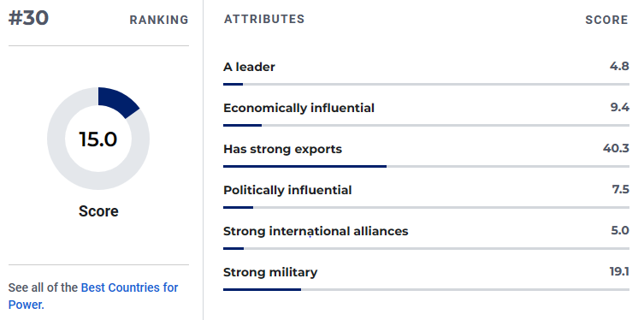Select the A leader attribute label
This screenshot has width=644, height=320.
tap(249, 67)
